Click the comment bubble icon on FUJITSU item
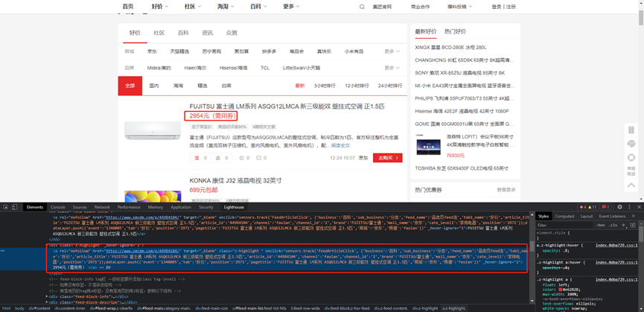This screenshot has width=644, height=312. pyautogui.click(x=259, y=158)
